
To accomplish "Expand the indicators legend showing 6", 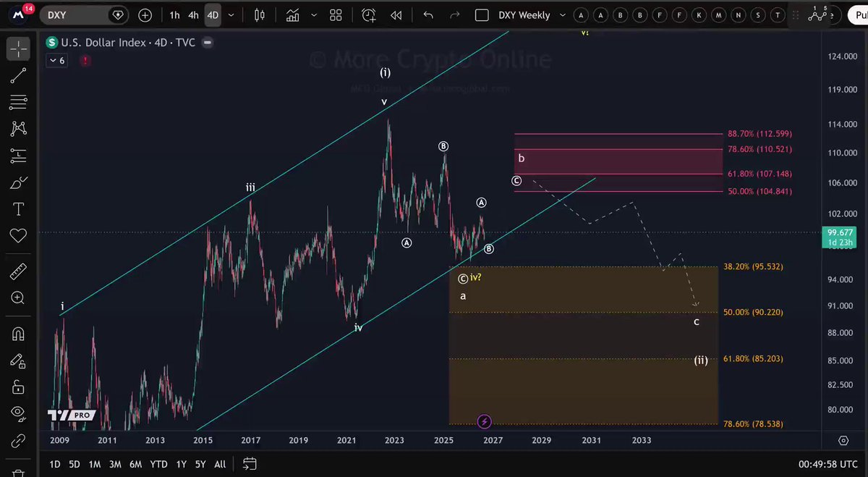I will click(57, 61).
